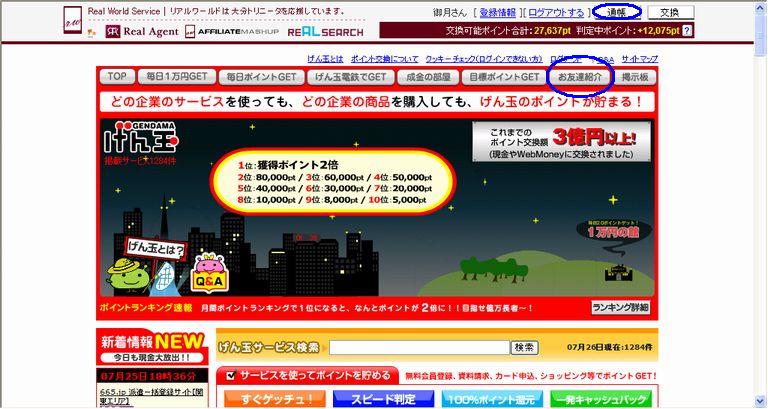
Task: Open the げん玉とは link
Action: 325,59
